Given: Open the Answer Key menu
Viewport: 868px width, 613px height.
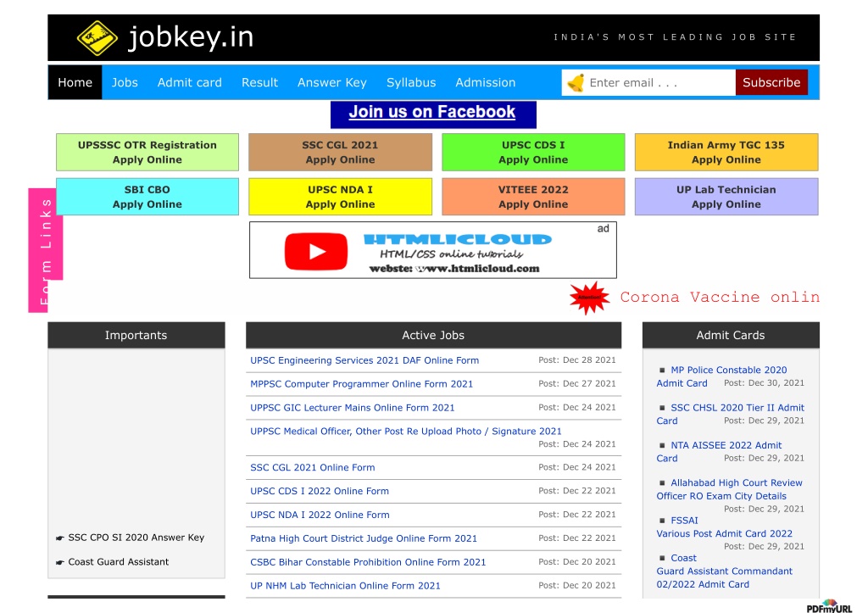Looking at the screenshot, I should click(332, 82).
